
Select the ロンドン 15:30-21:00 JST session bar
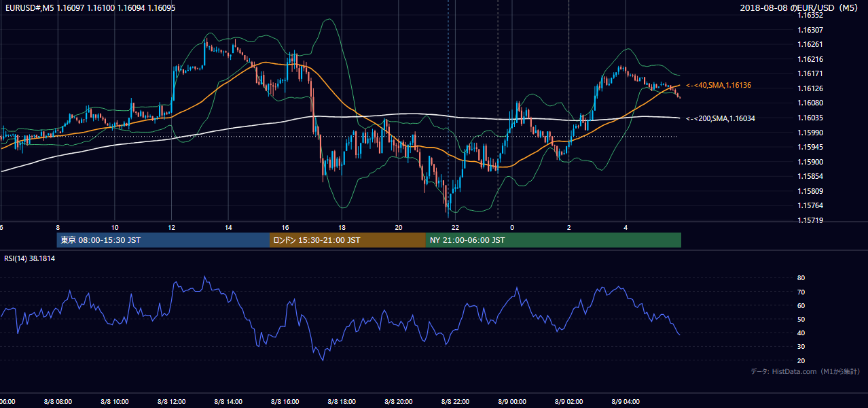348,240
